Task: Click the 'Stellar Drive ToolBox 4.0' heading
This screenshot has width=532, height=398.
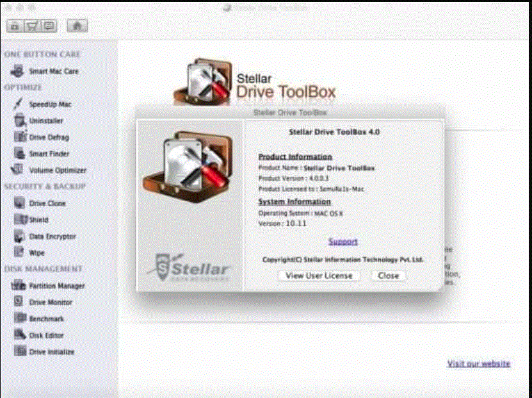Action: click(334, 132)
